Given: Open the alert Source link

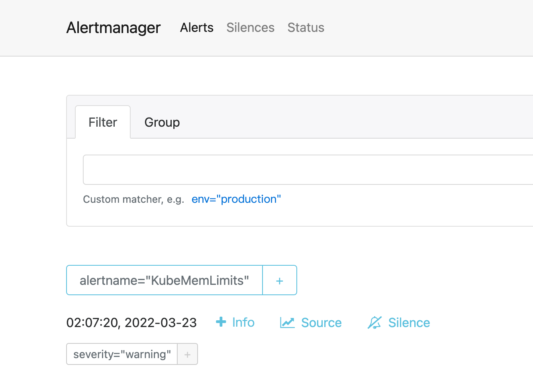Looking at the screenshot, I should coord(321,322).
